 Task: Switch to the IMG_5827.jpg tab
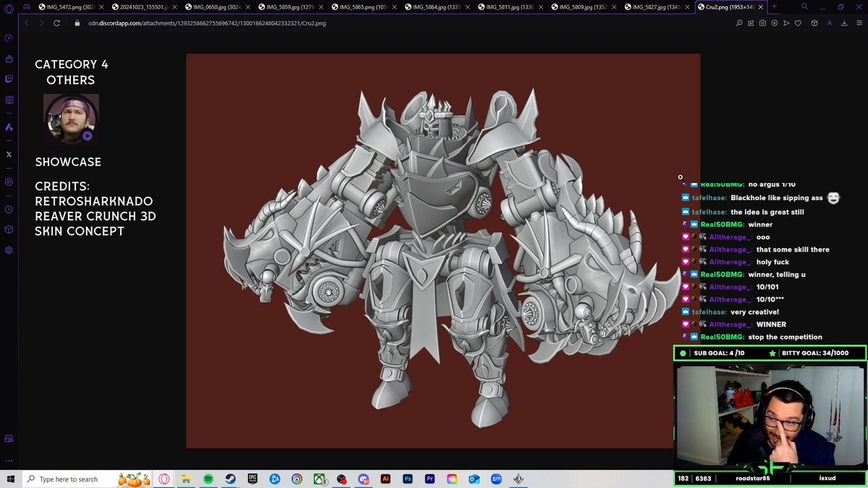click(x=657, y=7)
